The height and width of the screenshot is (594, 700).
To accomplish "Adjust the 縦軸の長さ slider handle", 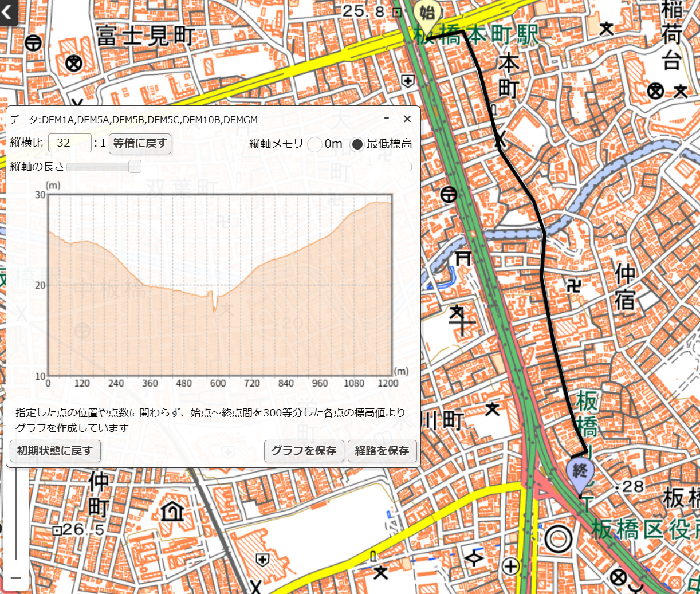I will [135, 167].
